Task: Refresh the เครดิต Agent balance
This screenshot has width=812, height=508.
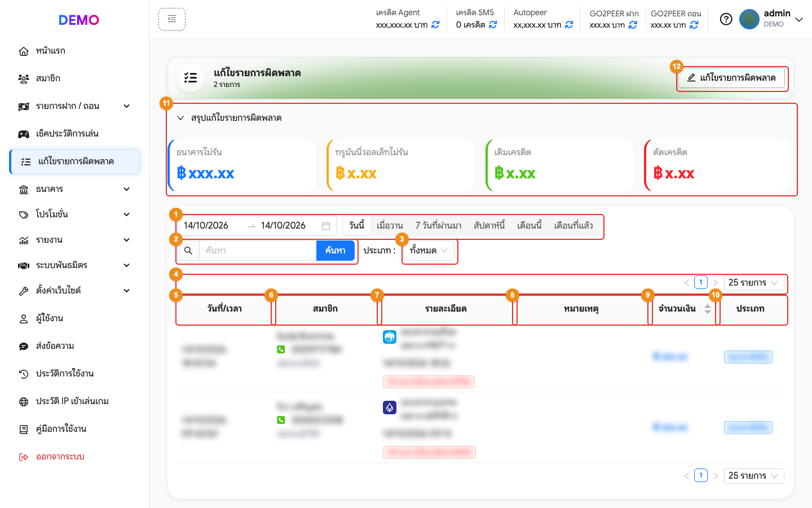Action: [435, 25]
